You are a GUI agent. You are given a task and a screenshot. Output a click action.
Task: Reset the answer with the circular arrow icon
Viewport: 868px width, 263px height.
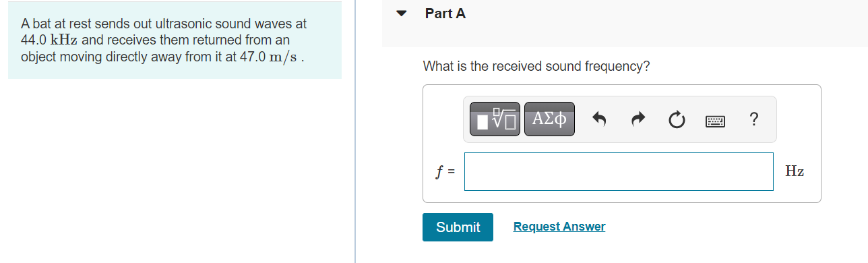[676, 120]
